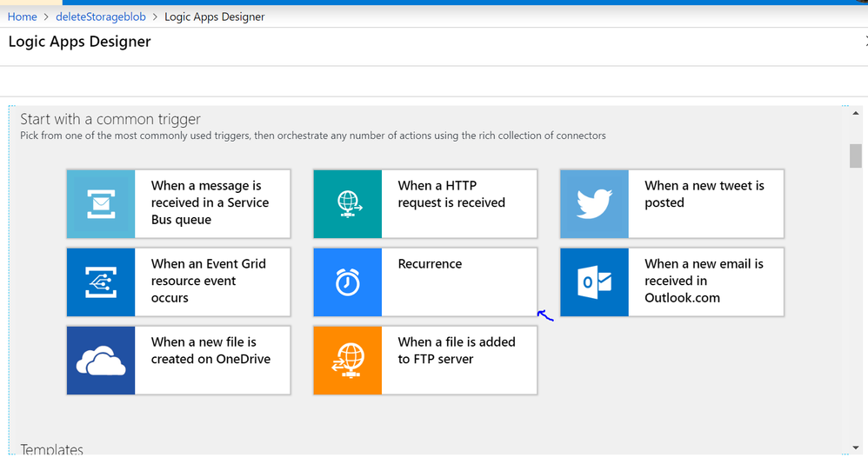Screen dimensions: 868x457
Task: Click Logic Apps Designer breadcrumb text
Action: point(214,17)
